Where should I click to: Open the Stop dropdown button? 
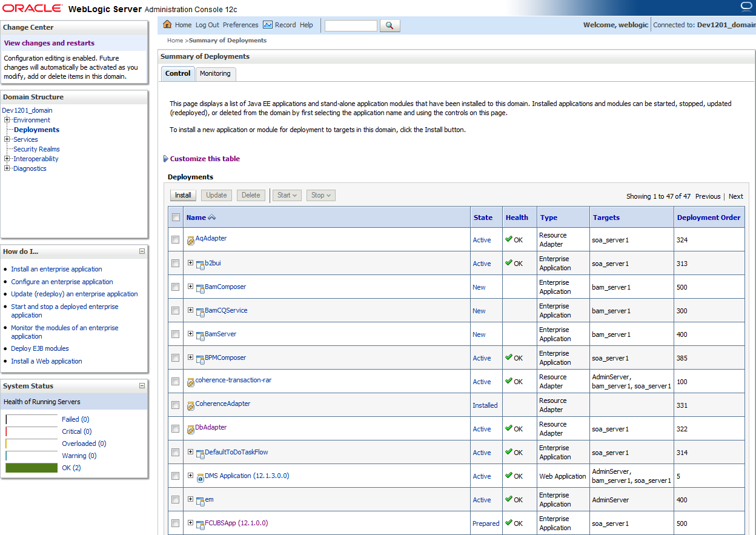(x=321, y=195)
